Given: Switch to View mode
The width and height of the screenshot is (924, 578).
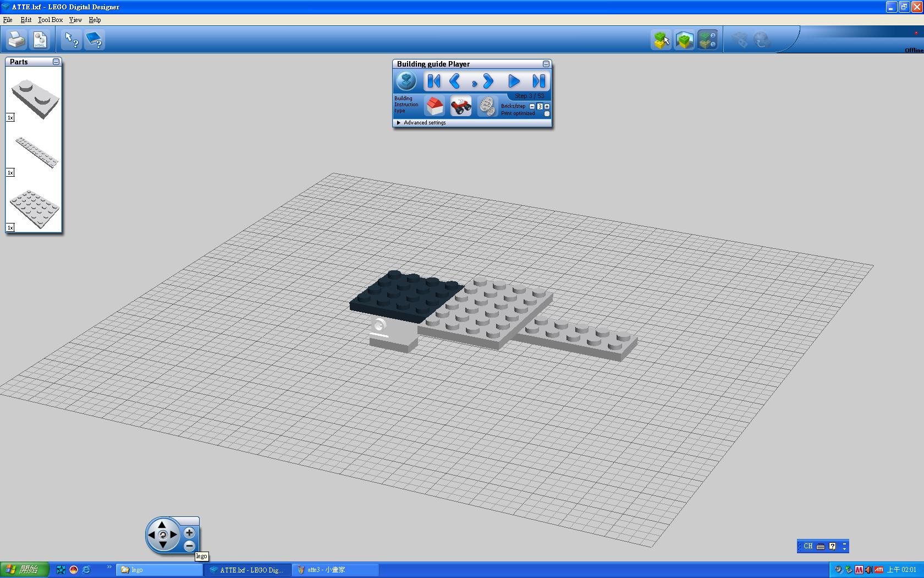Looking at the screenshot, I should 684,40.
